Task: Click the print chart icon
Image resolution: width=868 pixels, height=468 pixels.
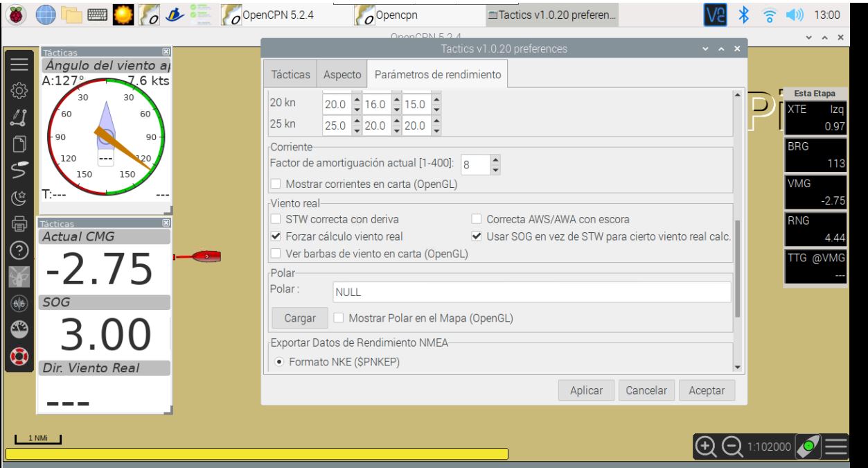Action: 19,223
